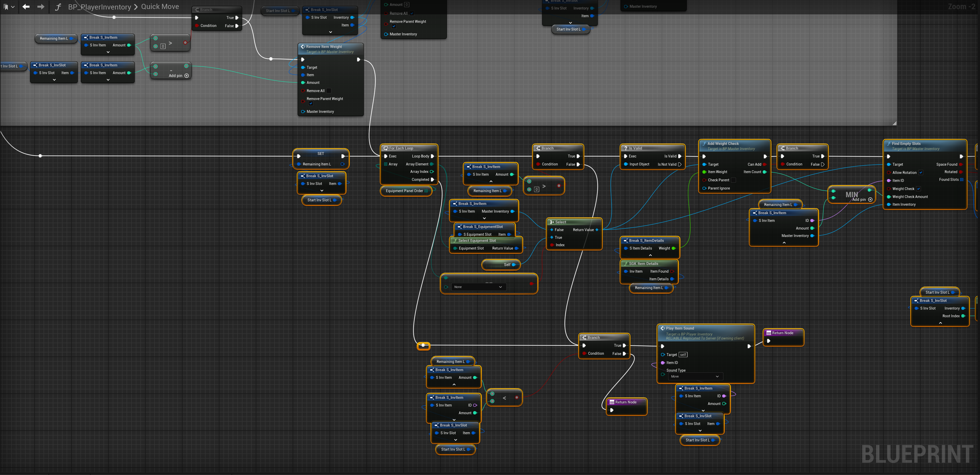Navigate back with the left arrow
The height and width of the screenshot is (475, 980).
point(26,7)
